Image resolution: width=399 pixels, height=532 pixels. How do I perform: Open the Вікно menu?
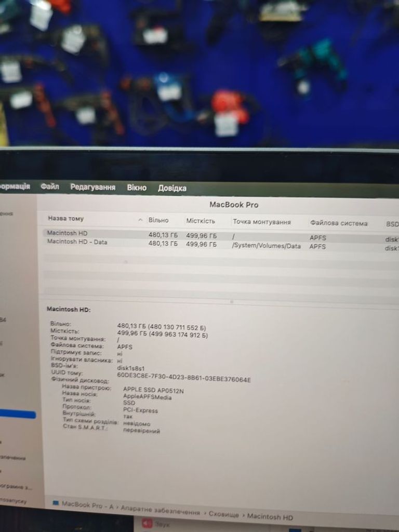(x=137, y=188)
